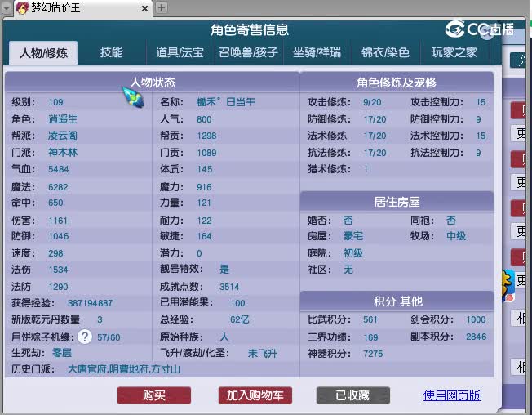Screen dimensions: 532x415
Task: Open the 使用网页版 link
Action: point(451,395)
